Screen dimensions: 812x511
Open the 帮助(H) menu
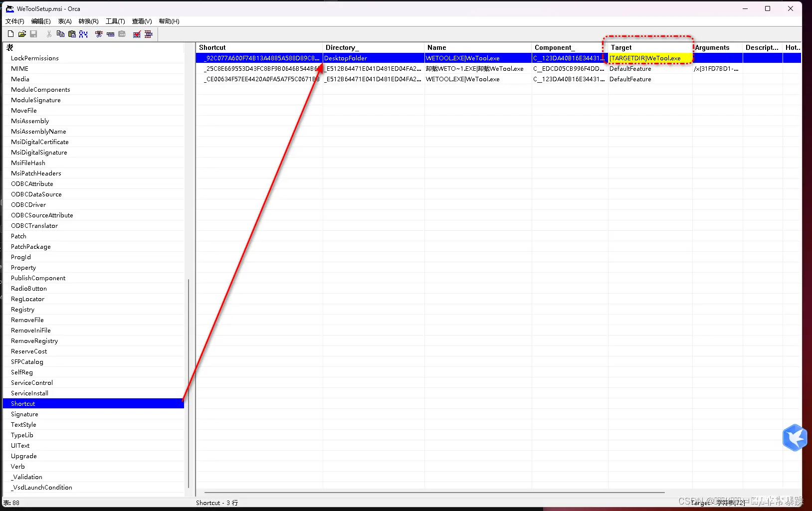tap(169, 21)
